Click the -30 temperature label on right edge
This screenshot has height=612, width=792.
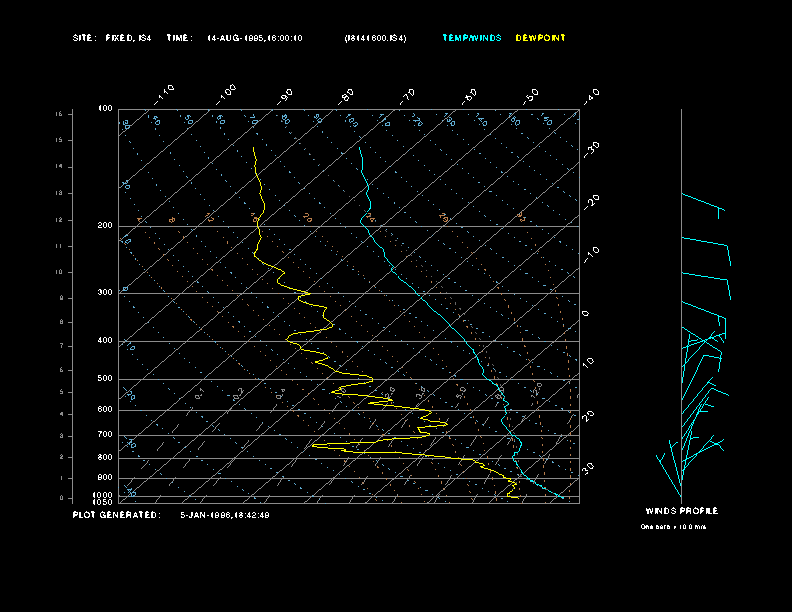click(592, 149)
